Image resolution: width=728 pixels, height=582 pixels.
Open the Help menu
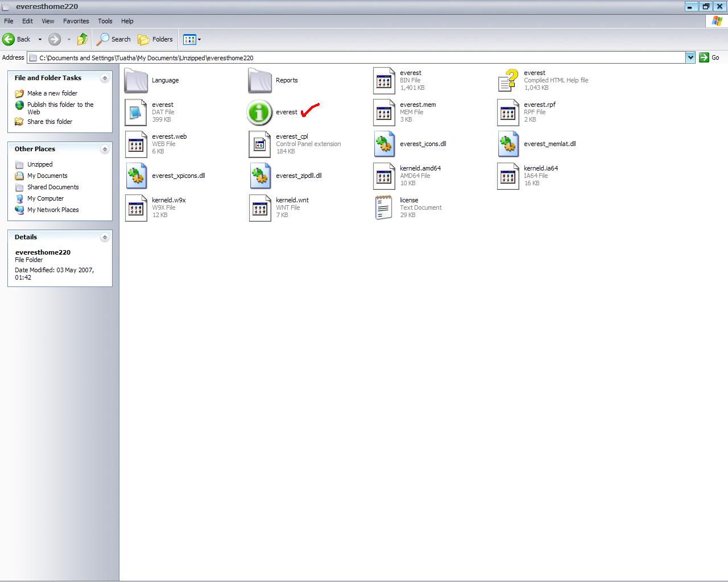coord(127,21)
